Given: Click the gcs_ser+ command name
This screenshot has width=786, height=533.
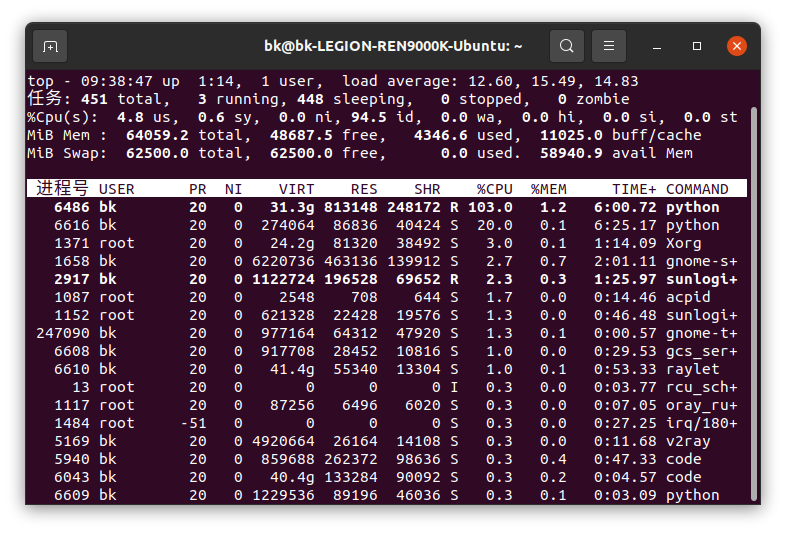Looking at the screenshot, I should point(701,351).
